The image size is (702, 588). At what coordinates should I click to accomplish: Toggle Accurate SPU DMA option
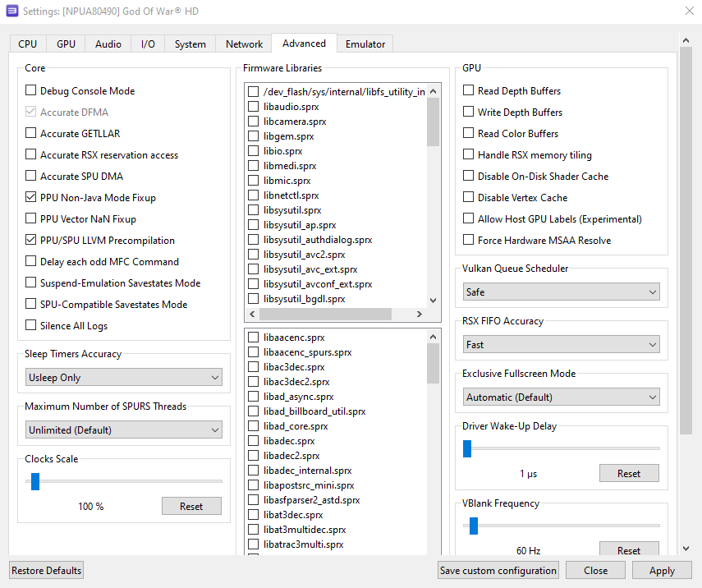click(31, 177)
